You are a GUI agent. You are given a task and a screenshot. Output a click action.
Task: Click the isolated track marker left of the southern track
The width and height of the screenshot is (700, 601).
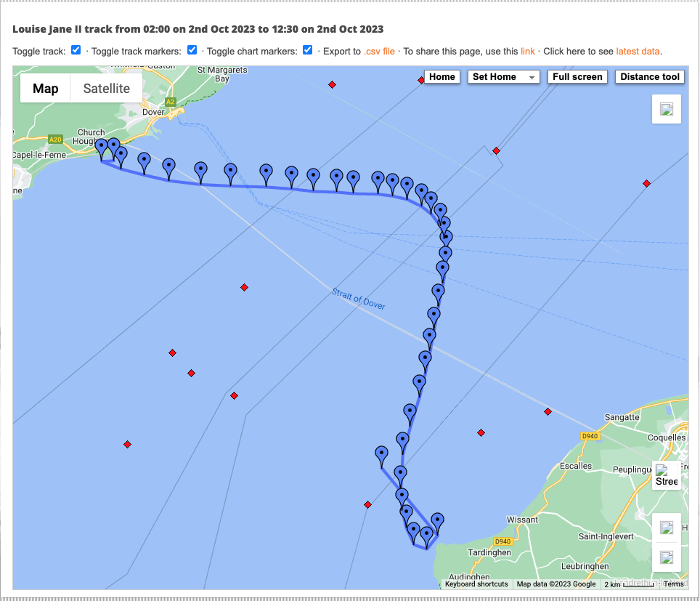(381, 454)
